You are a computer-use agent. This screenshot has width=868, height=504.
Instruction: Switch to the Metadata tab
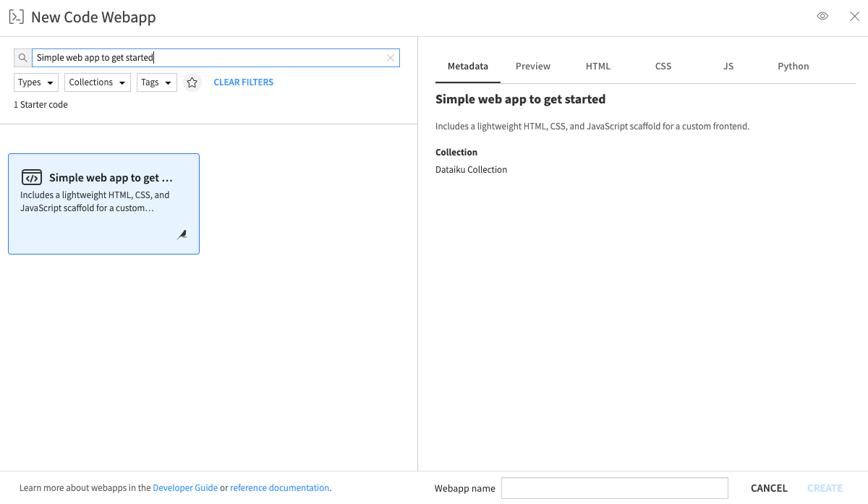(x=468, y=66)
